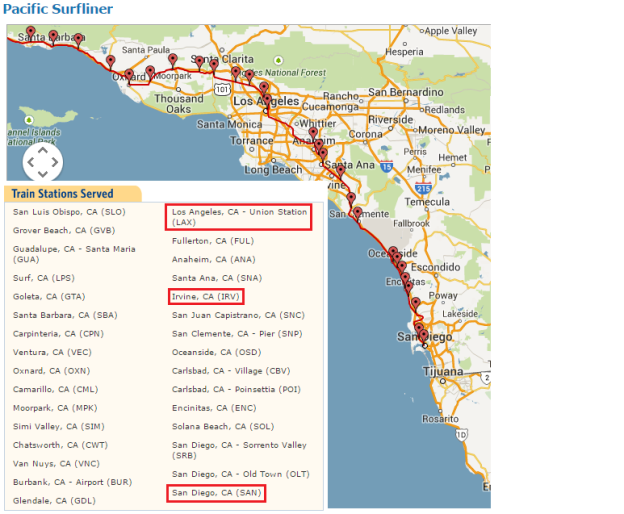Open Camarillo, CA (CML) station
The height and width of the screenshot is (514, 624).
pyautogui.click(x=55, y=389)
